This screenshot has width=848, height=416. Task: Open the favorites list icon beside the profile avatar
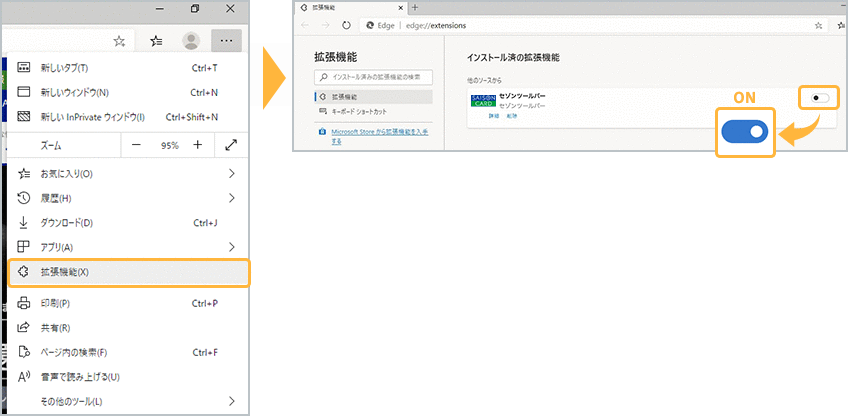pyautogui.click(x=157, y=41)
